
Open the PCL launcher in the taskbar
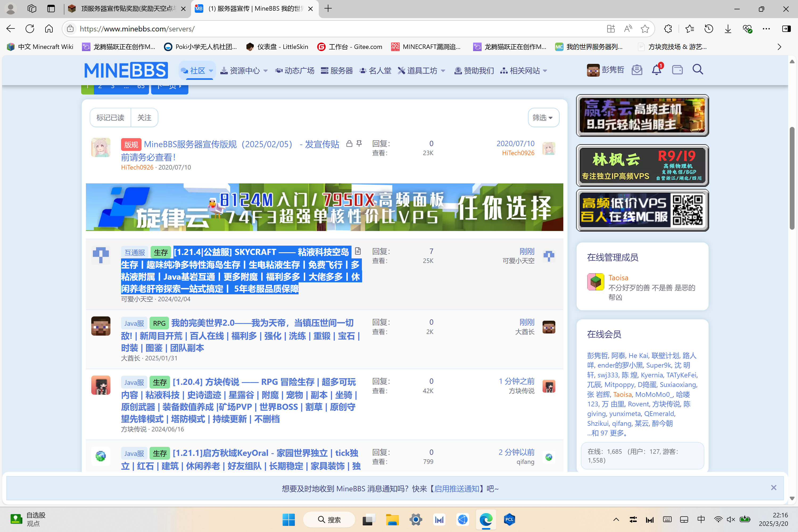point(509,519)
